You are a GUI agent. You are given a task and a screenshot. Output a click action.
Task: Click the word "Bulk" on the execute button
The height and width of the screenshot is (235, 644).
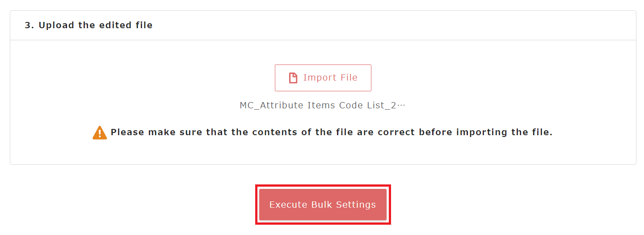pyautogui.click(x=322, y=205)
